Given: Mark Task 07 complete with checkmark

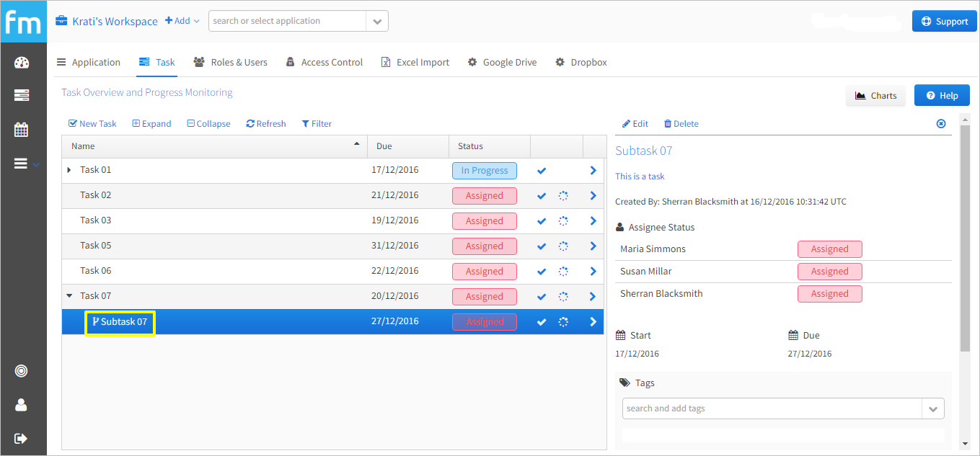Looking at the screenshot, I should [x=542, y=297].
